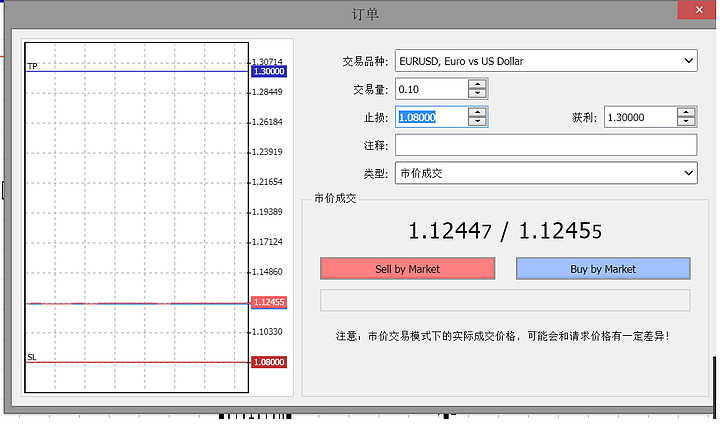This screenshot has width=720, height=427.
Task: Click the 获利 take profit input field
Action: point(639,117)
